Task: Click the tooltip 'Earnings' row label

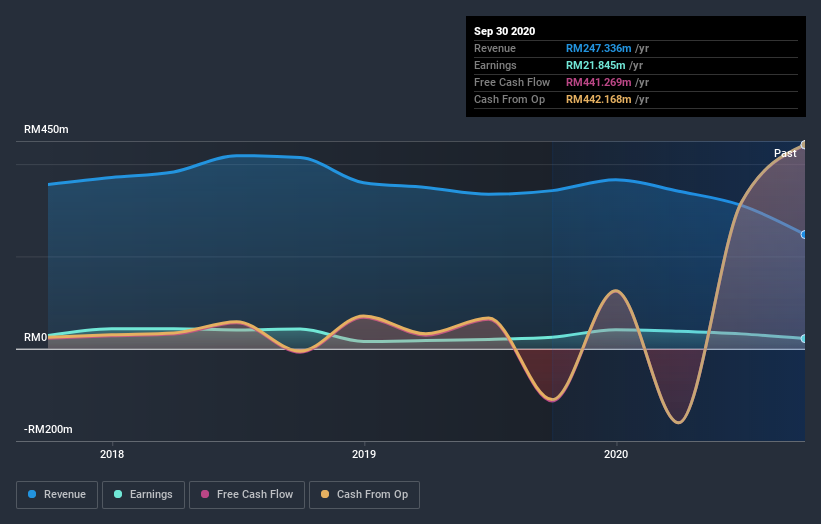Action: point(495,65)
